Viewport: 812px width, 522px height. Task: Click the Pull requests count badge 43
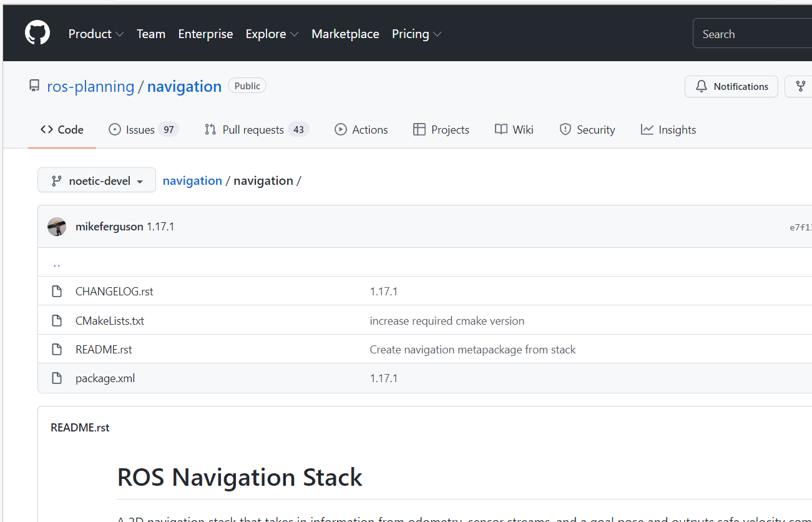coord(299,130)
